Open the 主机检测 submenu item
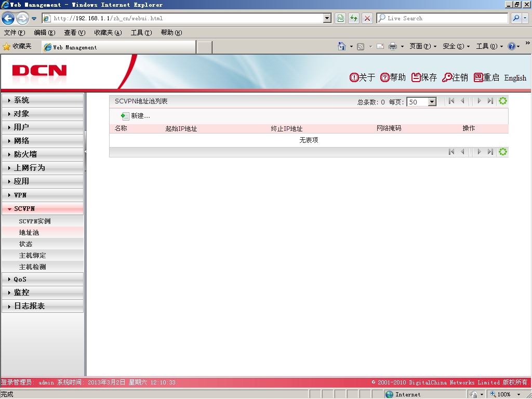Image resolution: width=532 pixels, height=399 pixels. coord(43,267)
